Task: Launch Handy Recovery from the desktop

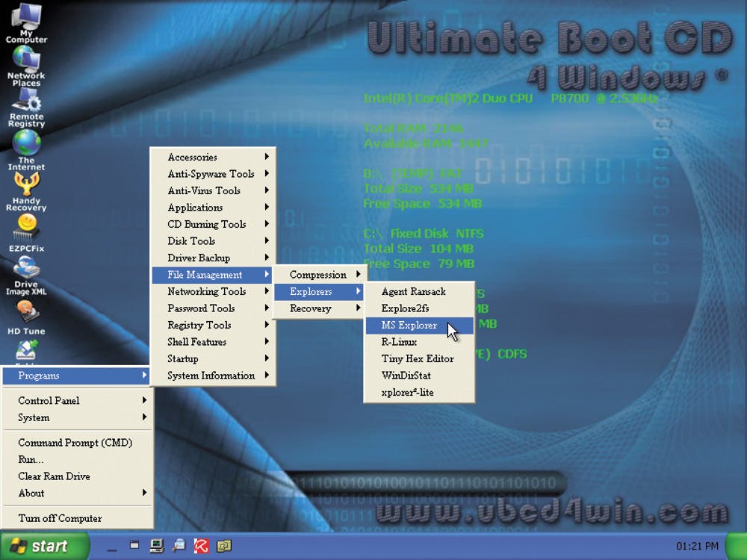Action: tap(26, 191)
